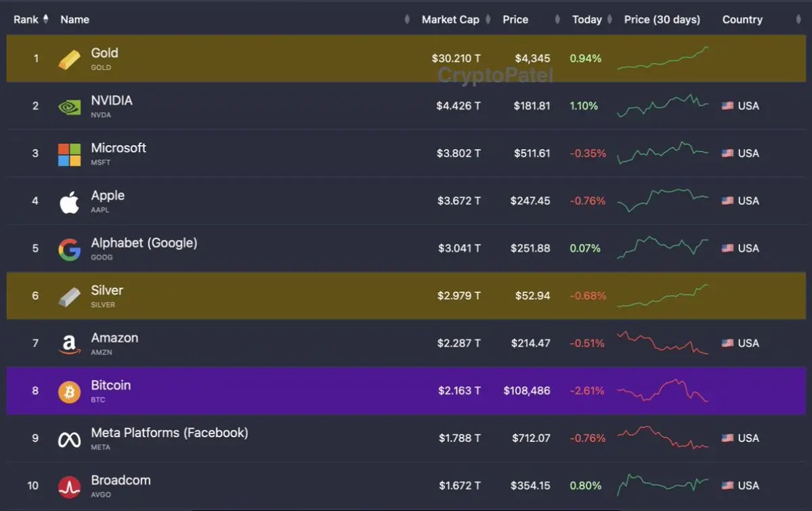Click the Microsoft logo icon
This screenshot has width=812, height=511.
point(69,155)
